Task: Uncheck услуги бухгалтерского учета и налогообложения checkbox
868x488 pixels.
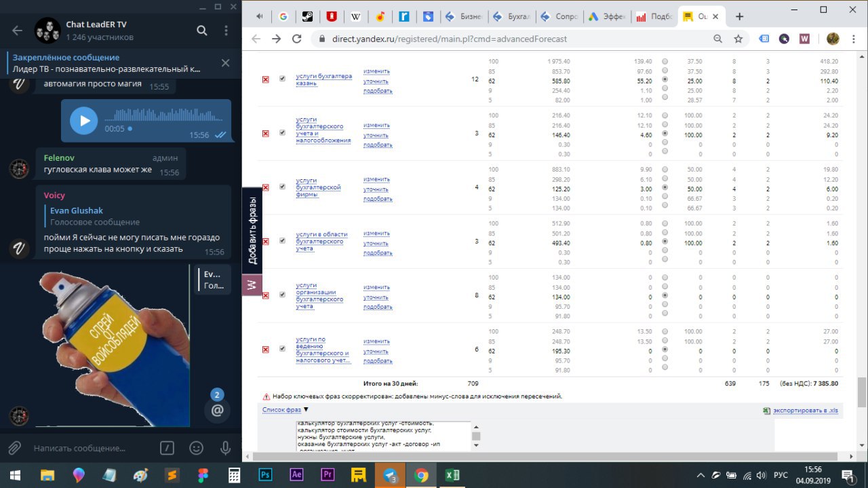Action: coord(283,133)
